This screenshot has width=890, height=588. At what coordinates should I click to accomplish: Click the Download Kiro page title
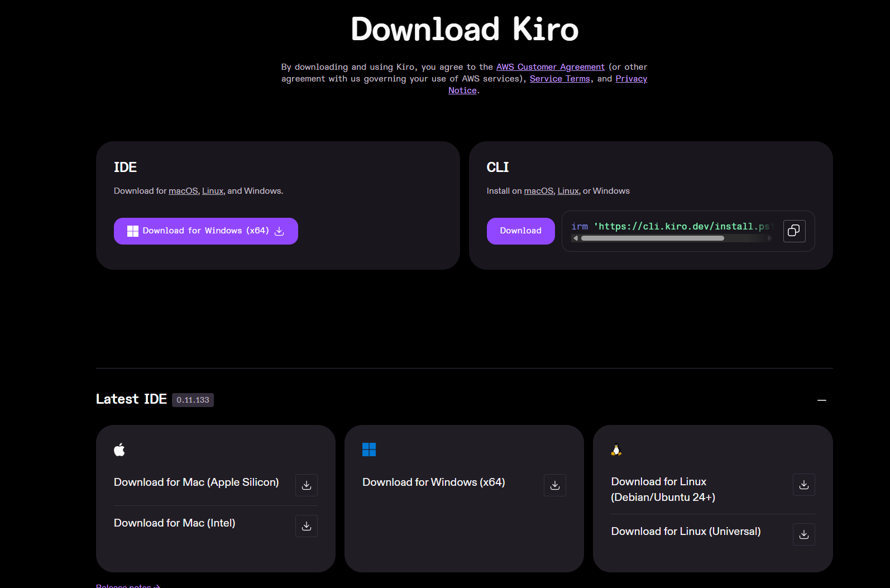click(x=465, y=29)
